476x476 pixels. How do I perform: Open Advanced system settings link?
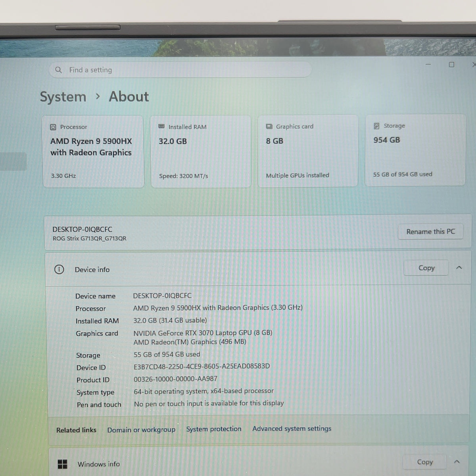[x=292, y=428]
